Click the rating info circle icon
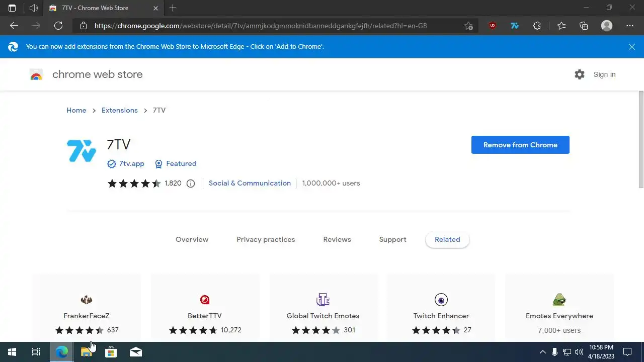 (x=191, y=184)
